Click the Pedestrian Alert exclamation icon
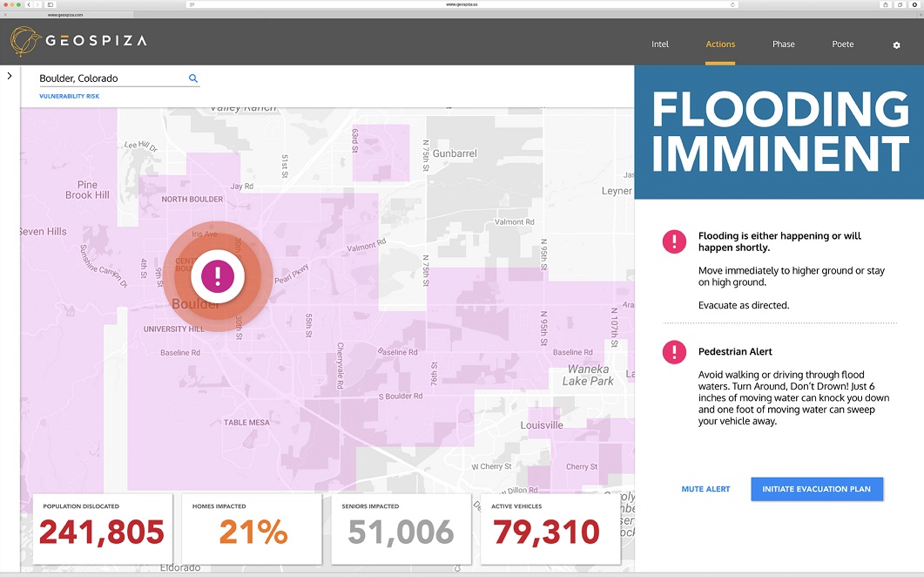This screenshot has width=924, height=577. tap(674, 351)
